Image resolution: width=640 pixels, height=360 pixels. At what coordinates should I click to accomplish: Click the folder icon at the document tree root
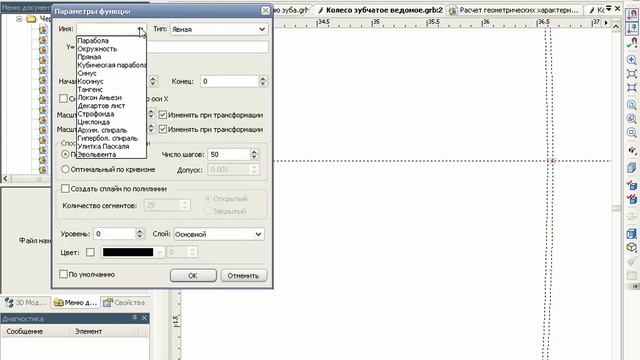pos(31,19)
